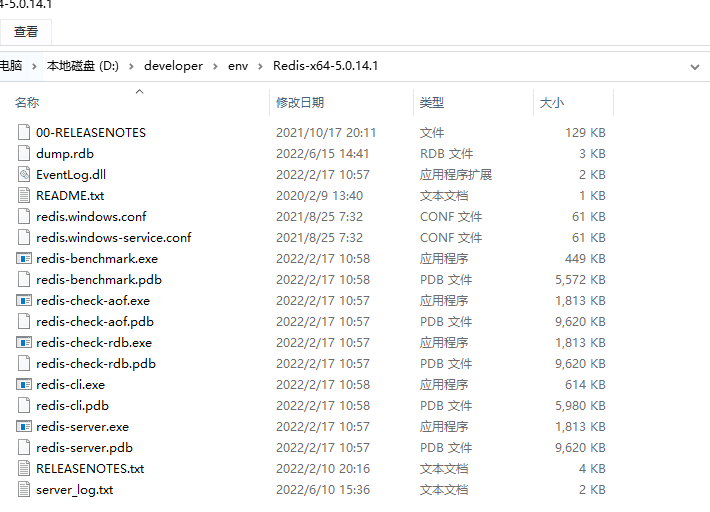Click the date 2020/2/9 13:40
This screenshot has width=710, height=512.
[x=319, y=196]
